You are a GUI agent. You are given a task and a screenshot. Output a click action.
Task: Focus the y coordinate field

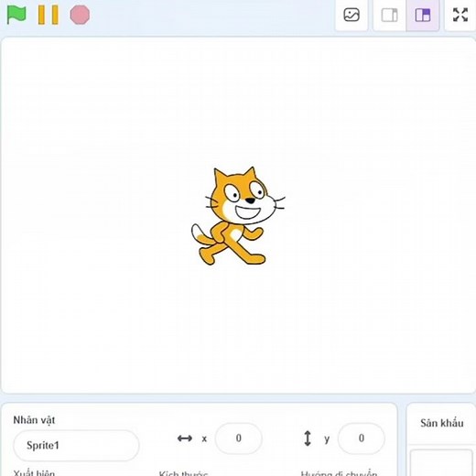pyautogui.click(x=361, y=438)
